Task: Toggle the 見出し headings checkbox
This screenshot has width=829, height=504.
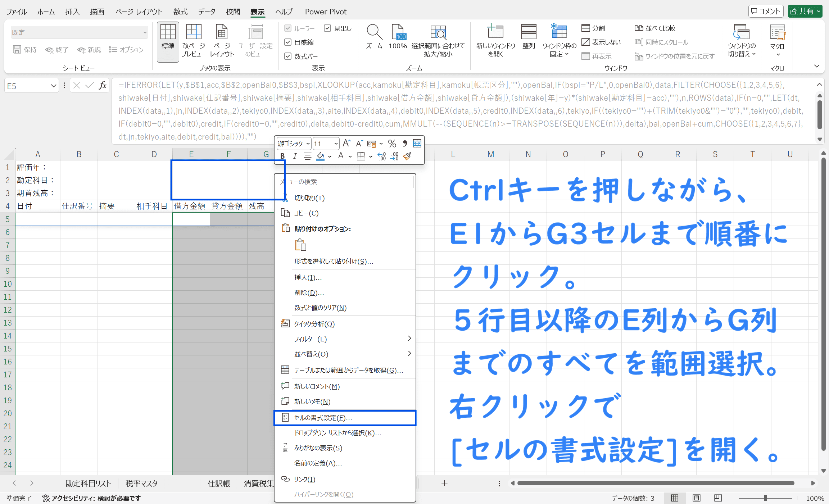Action: [x=327, y=28]
